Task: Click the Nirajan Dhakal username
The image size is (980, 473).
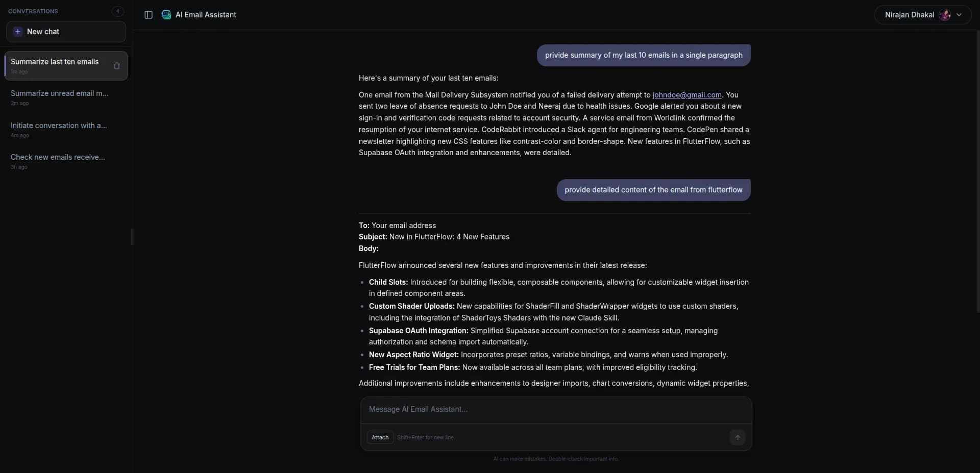Action: [x=909, y=15]
